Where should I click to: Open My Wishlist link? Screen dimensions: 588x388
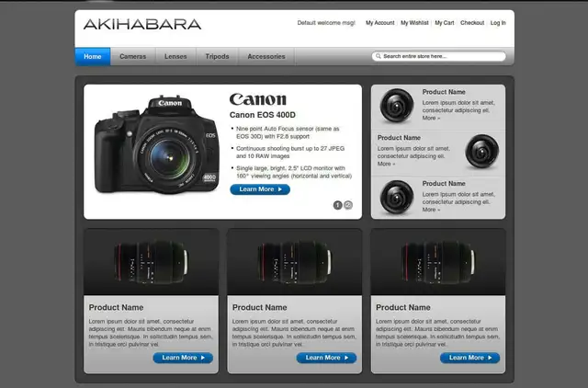[x=414, y=23]
